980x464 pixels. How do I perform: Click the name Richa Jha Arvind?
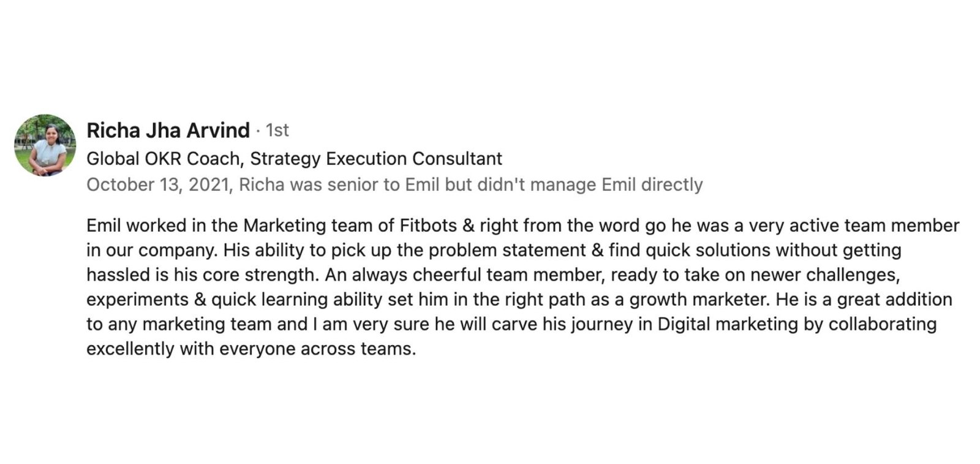168,131
